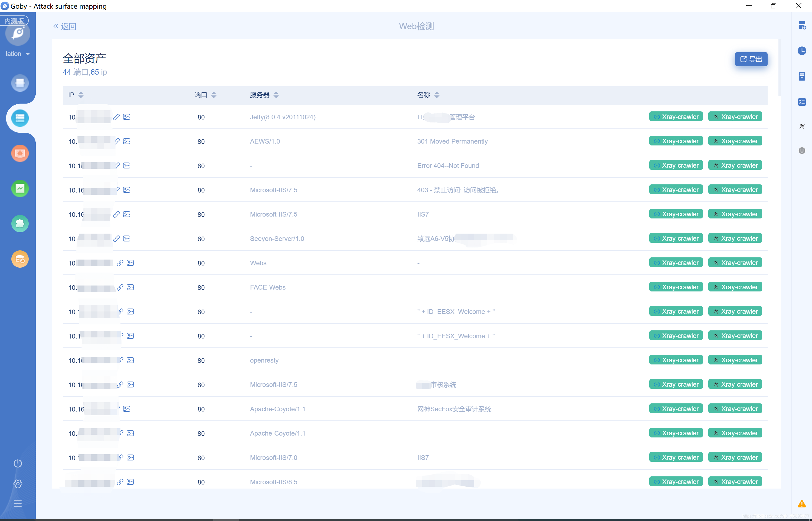The height and width of the screenshot is (521, 812).
Task: Open link icon for Jetty server row
Action: 116,117
